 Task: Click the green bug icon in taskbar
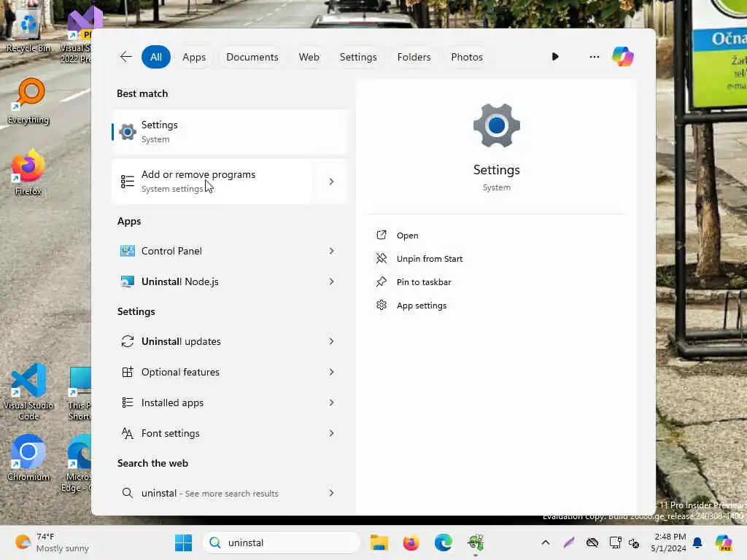(x=476, y=542)
